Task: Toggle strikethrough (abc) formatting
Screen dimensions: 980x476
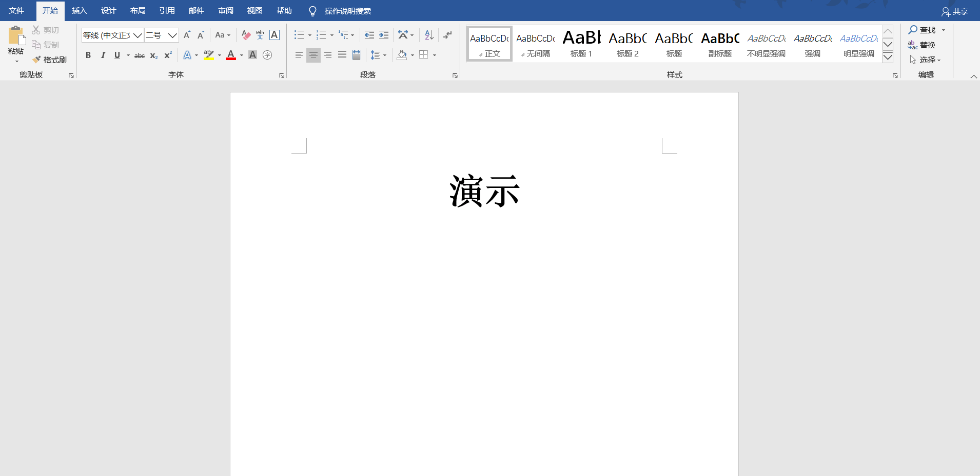Action: click(x=140, y=55)
